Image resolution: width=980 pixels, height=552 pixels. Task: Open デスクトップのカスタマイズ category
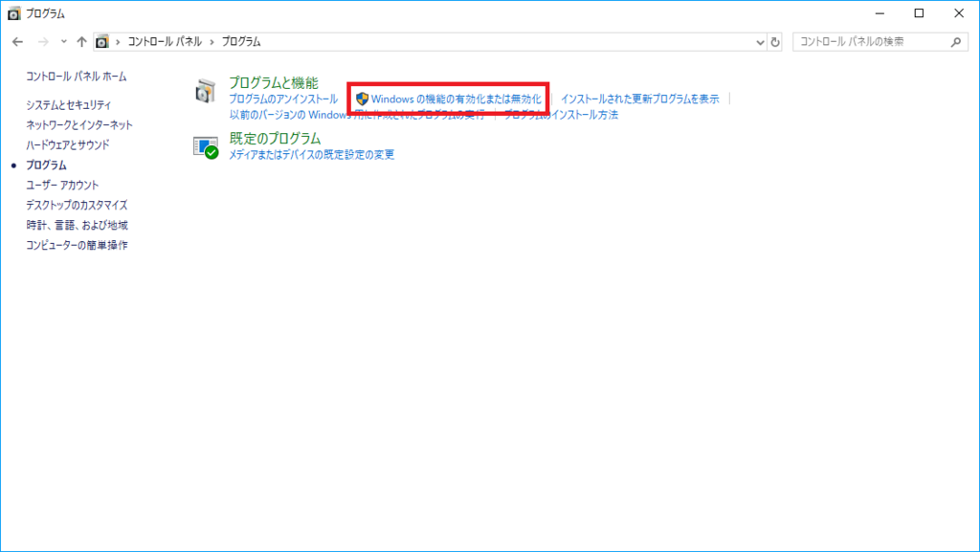click(77, 205)
